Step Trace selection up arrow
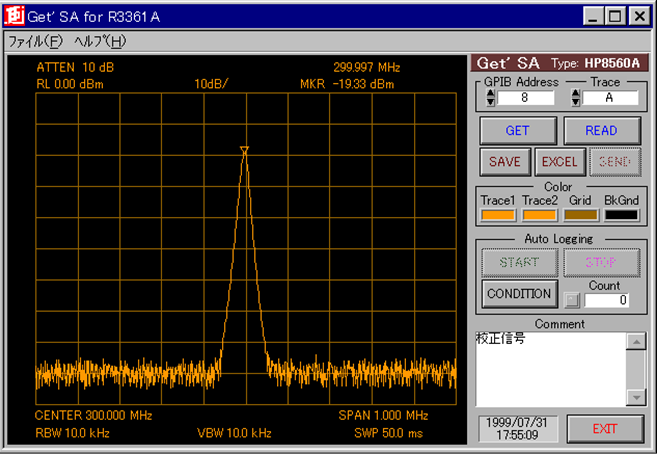The height and width of the screenshot is (454, 657). pos(576,94)
